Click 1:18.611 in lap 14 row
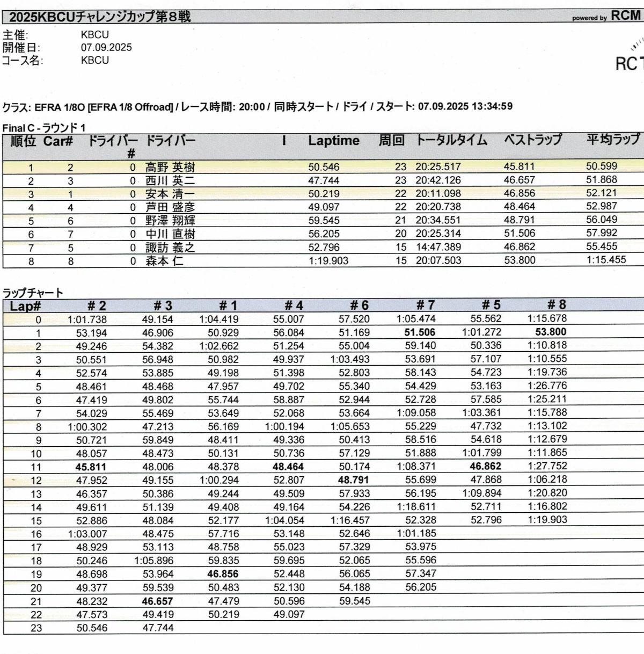This screenshot has height=654, width=644. coord(416,507)
